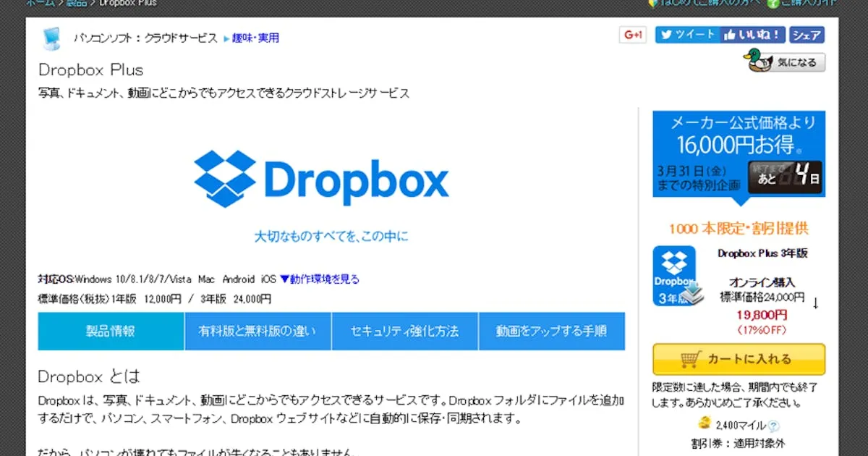Click the computer category icon beside パソコンソフト
Screen dimensions: 868x456
pos(51,38)
